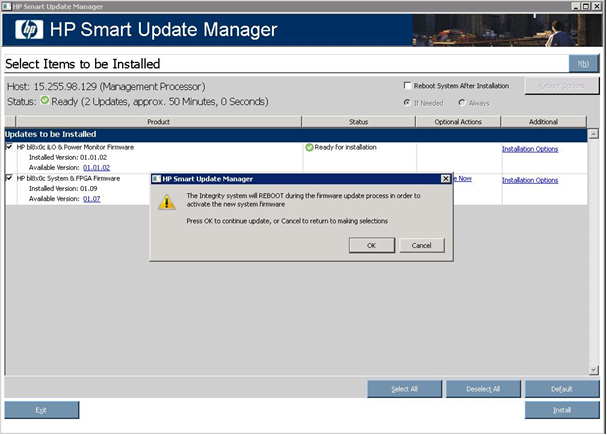This screenshot has width=607, height=435.
Task: Click the dialog title bar HP icon
Action: point(156,178)
